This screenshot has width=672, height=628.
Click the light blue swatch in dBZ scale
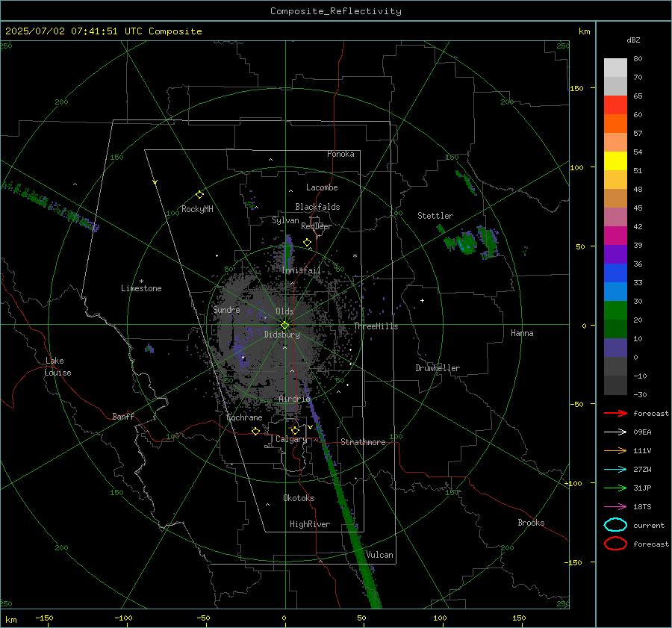(615, 292)
